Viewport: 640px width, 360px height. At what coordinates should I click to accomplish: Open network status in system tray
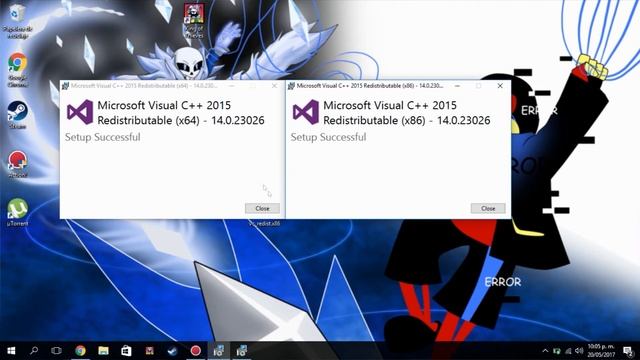tap(568, 351)
